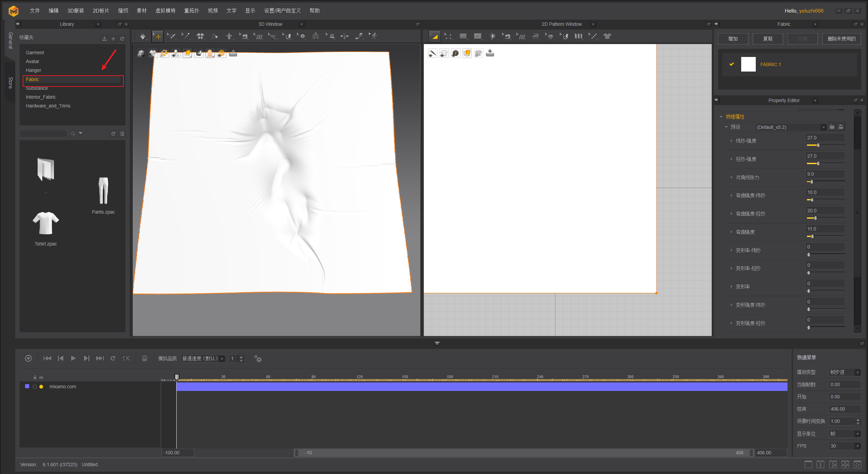Adjust the 对角线张力 slider

(x=811, y=182)
